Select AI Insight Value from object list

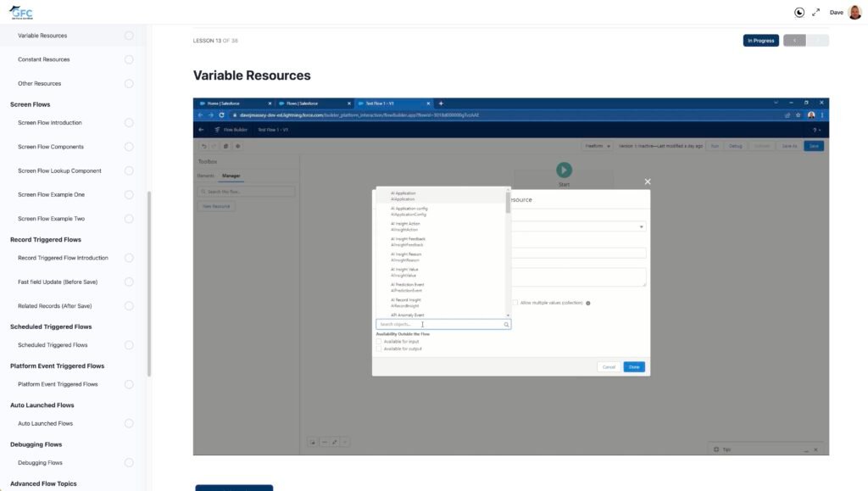442,272
